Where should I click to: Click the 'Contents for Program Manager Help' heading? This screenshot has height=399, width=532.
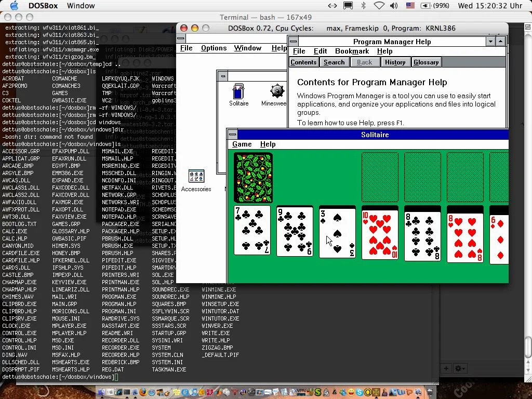pos(372,82)
